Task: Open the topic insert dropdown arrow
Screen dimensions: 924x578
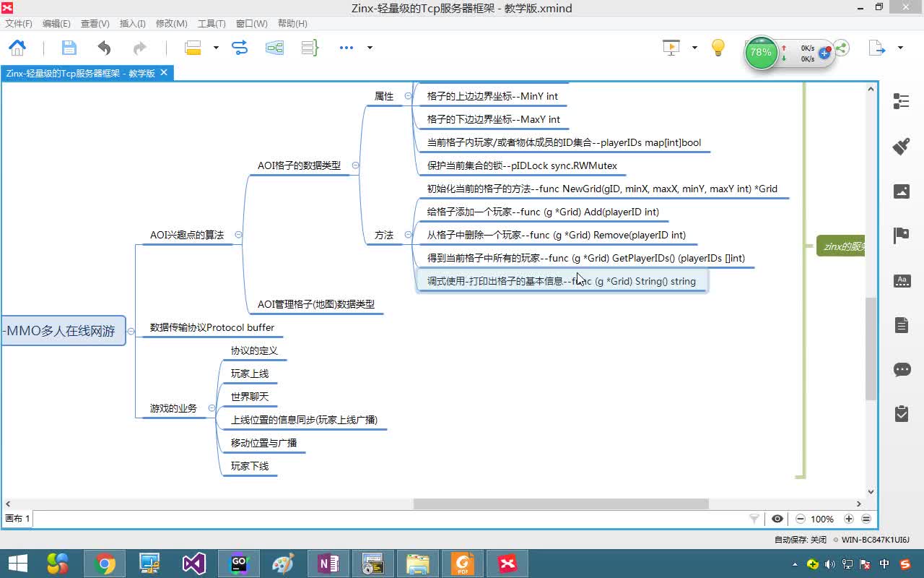Action: (215, 48)
